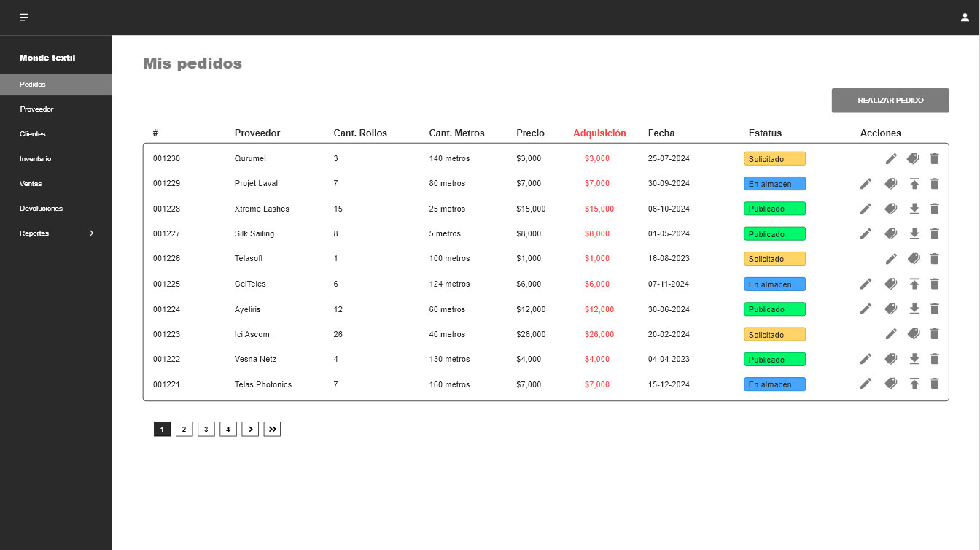Edit order 001230 from Qurumel
980x550 pixels.
[891, 158]
